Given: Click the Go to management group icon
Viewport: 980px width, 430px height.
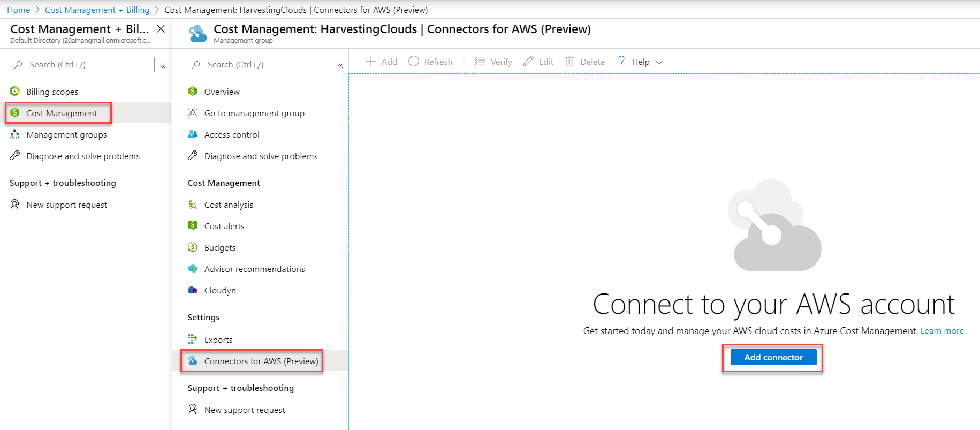Looking at the screenshot, I should click(x=193, y=113).
